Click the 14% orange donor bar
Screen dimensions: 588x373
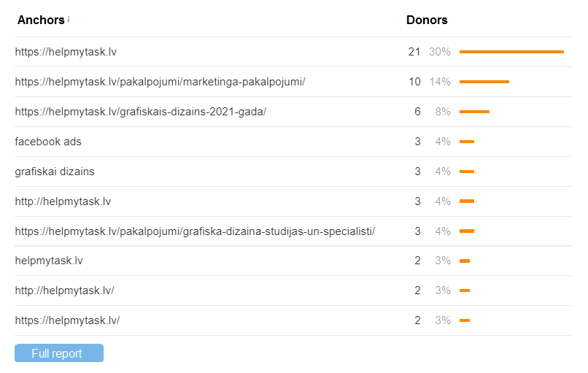(x=484, y=82)
